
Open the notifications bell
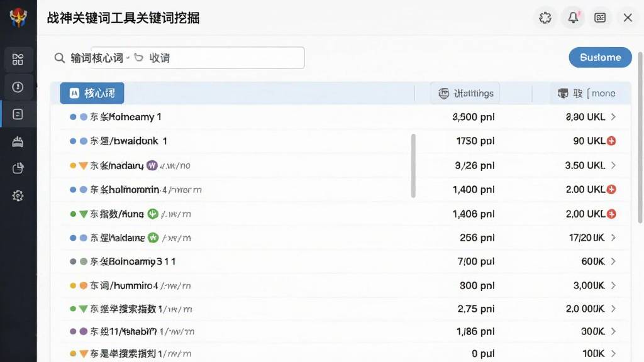573,18
